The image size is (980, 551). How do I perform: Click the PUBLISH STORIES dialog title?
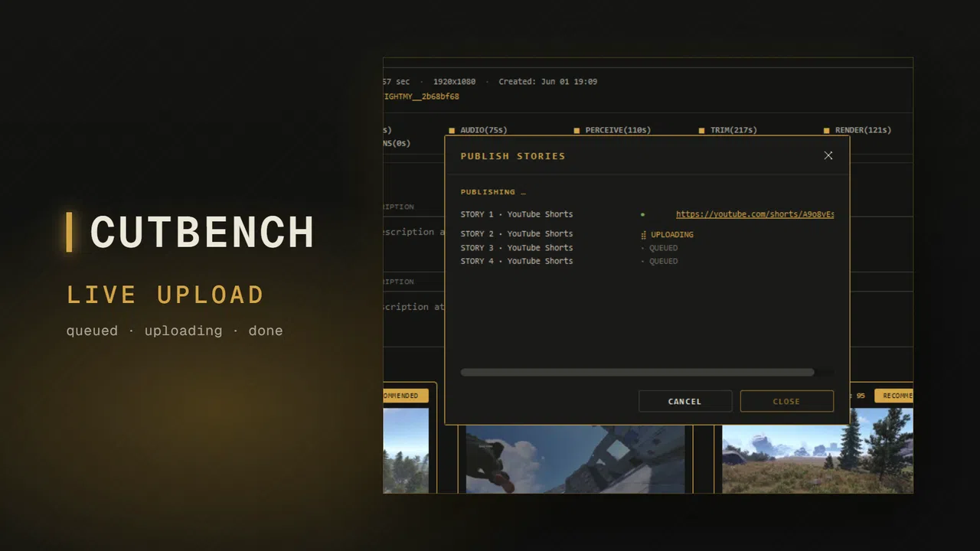click(513, 156)
